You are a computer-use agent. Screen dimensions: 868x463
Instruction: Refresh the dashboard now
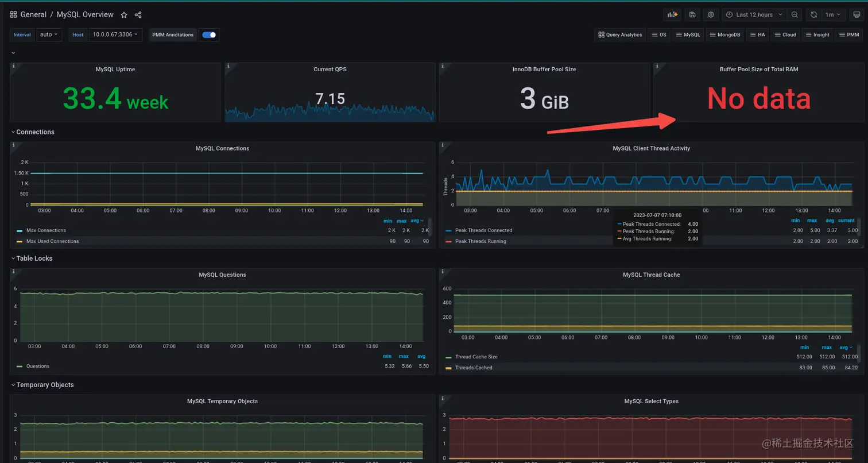[x=814, y=15]
